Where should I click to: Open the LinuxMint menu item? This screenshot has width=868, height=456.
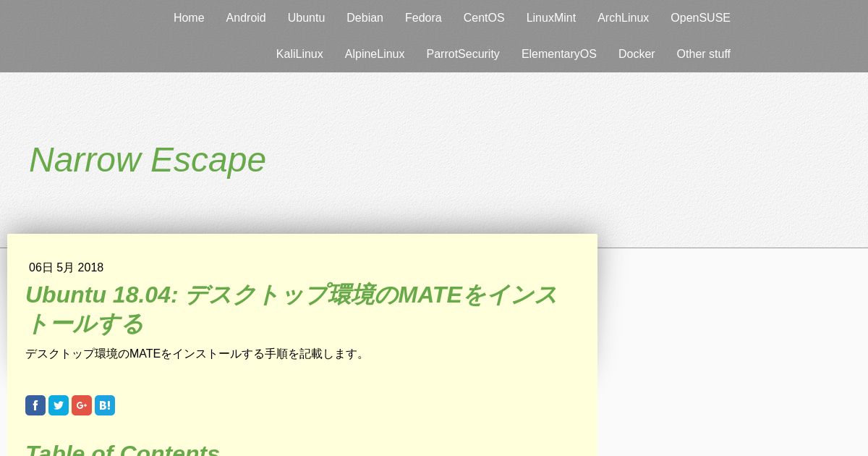pos(551,18)
